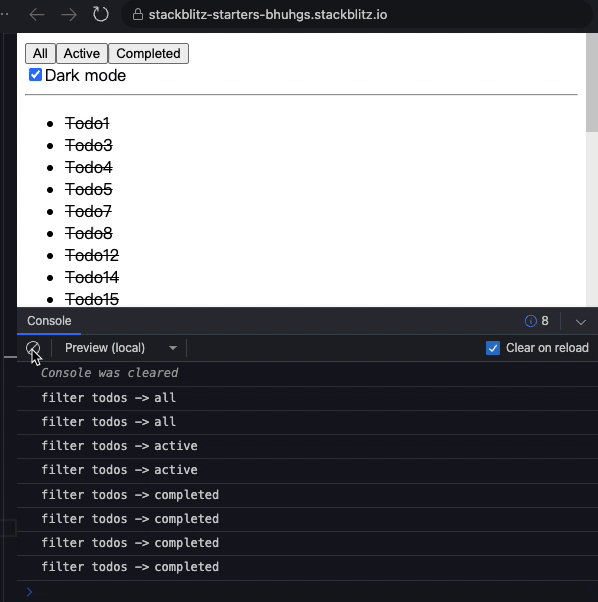The height and width of the screenshot is (602, 598).
Task: Click the browser forward arrow
Action: point(69,15)
